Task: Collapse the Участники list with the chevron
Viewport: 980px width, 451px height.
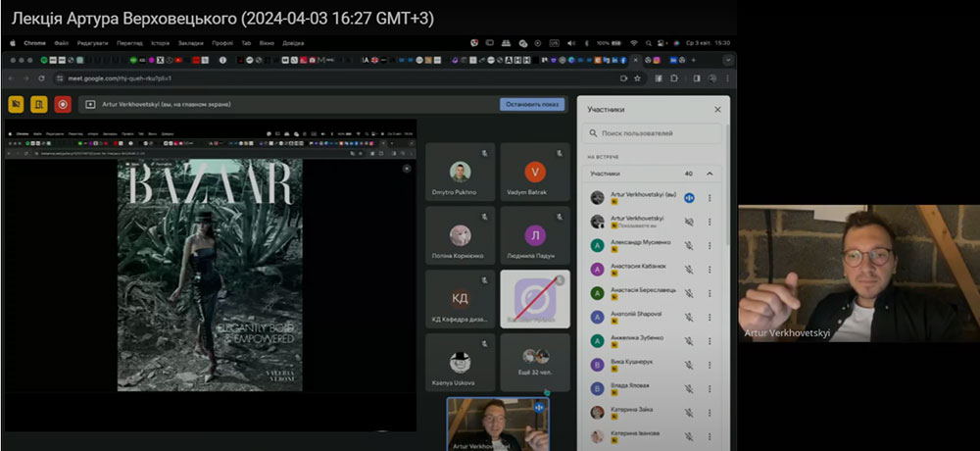Action: [x=710, y=174]
